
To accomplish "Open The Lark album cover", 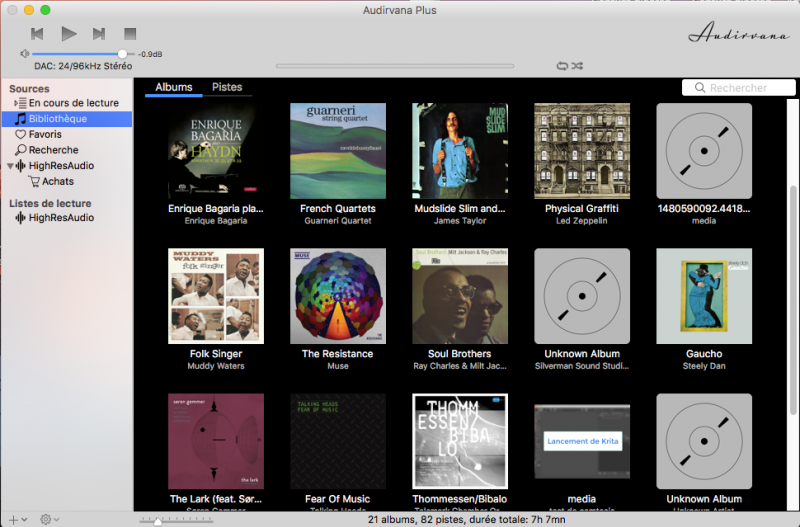I will pyautogui.click(x=216, y=441).
